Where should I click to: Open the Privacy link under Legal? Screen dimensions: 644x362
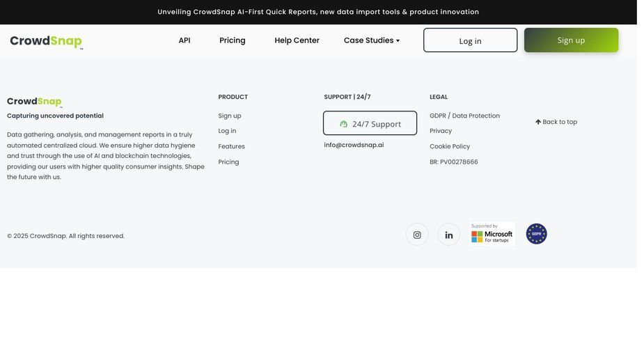click(441, 131)
